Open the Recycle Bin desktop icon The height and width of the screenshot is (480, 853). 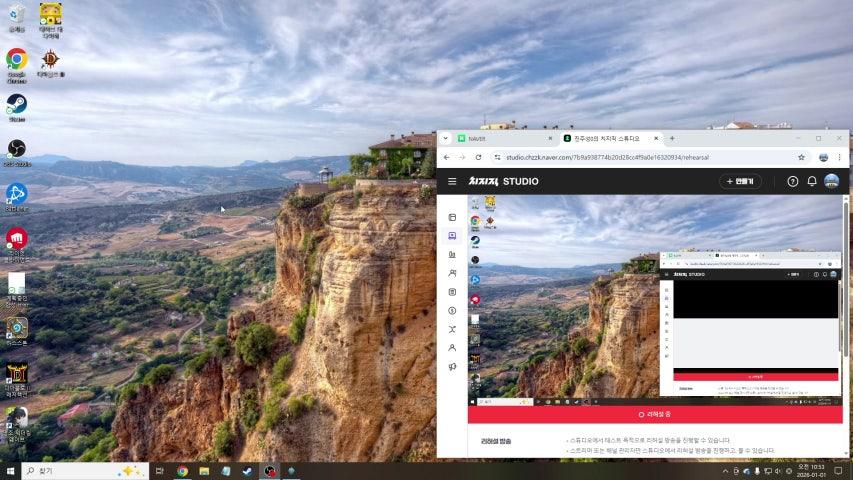[17, 16]
